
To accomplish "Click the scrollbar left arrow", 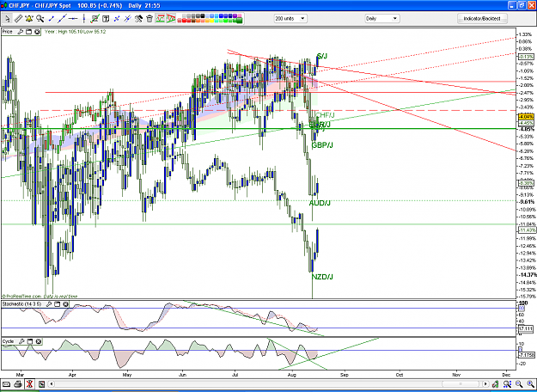I will 52,383.
